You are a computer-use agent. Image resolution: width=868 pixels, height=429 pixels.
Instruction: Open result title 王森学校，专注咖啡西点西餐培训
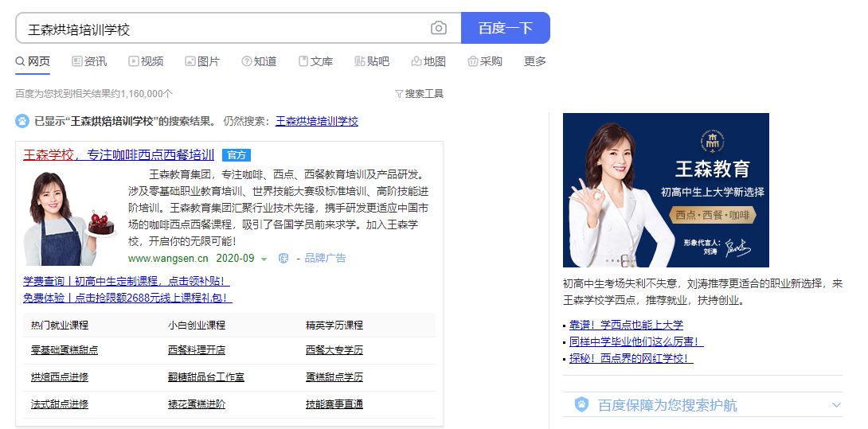coord(119,154)
